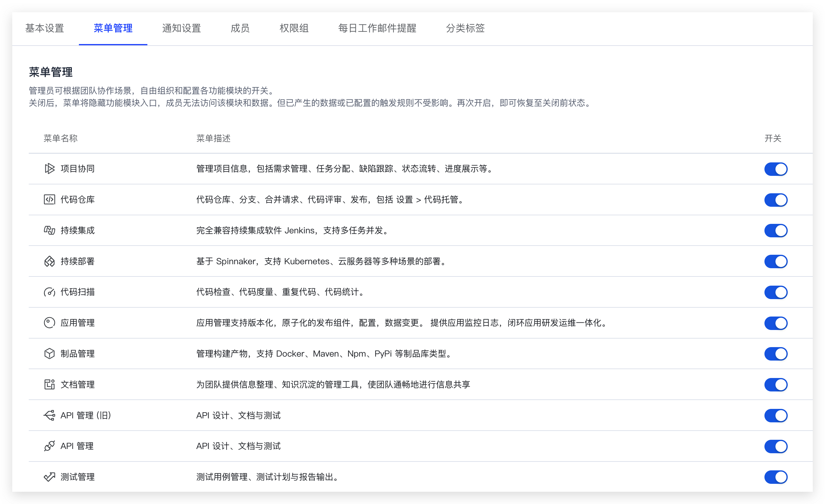Turn off the 文档管理 switch
Image resolution: width=825 pixels, height=504 pixels.
click(776, 385)
